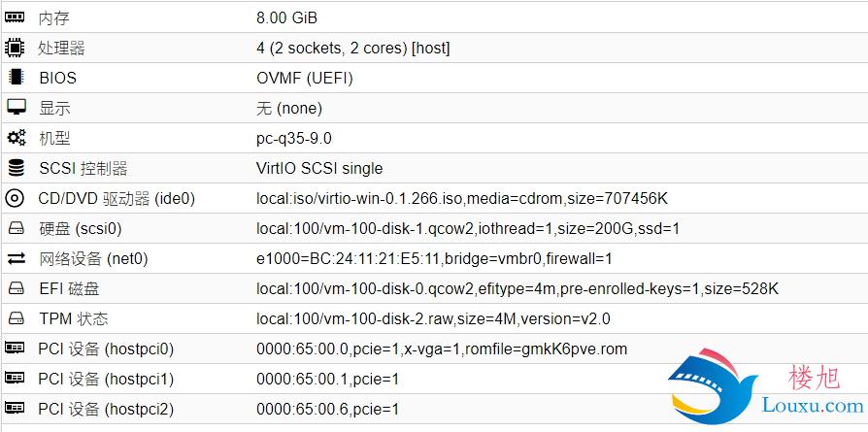Click the CD/DVD drive disc icon
This screenshot has height=432, width=868.
15,198
